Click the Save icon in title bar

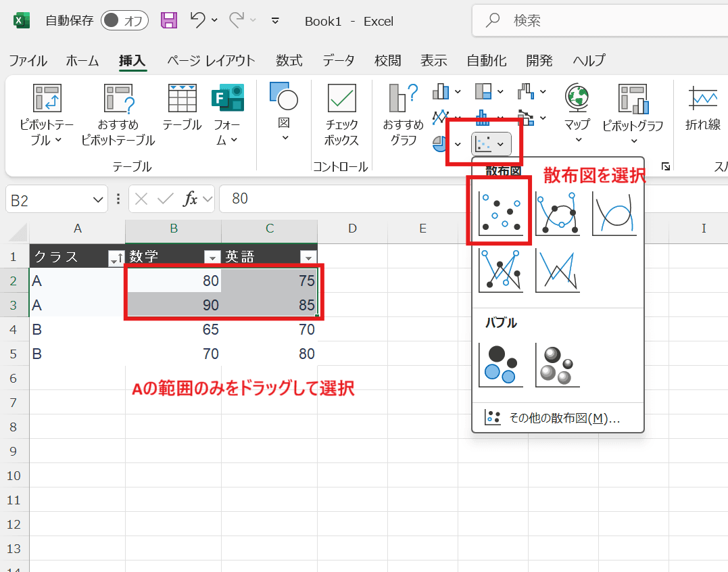168,21
